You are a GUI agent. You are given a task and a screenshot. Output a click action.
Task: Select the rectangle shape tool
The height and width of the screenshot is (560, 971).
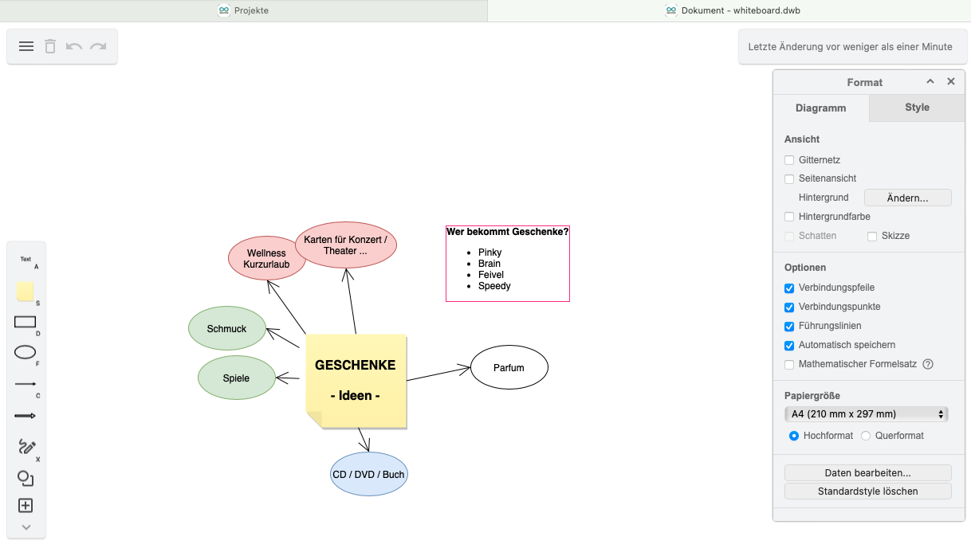point(26,322)
